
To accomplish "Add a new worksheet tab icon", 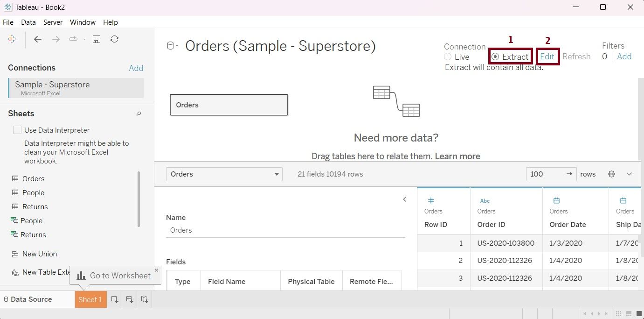I will click(115, 299).
